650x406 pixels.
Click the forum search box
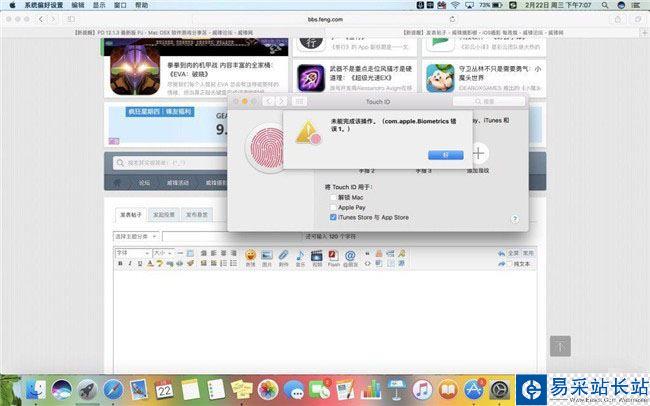point(170,163)
